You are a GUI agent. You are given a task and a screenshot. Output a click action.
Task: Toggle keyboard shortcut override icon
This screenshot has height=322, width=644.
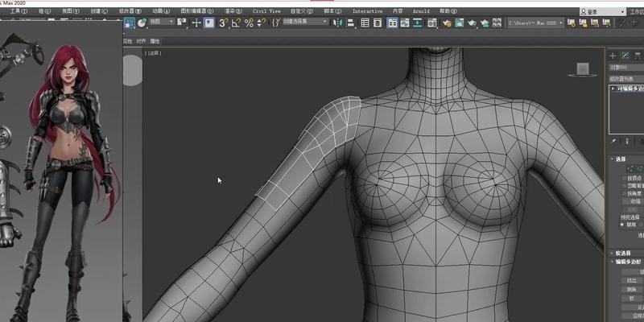209,23
